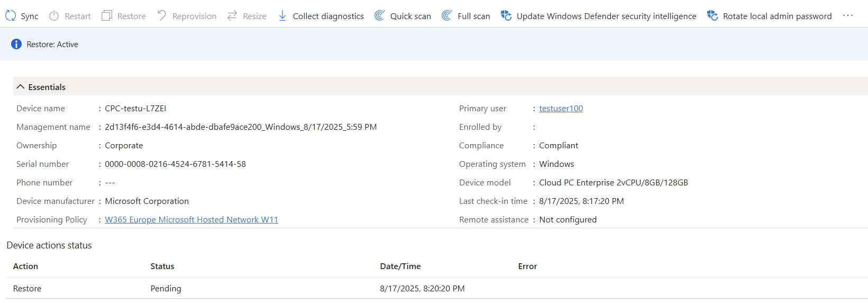Sort by the Status column header
The width and height of the screenshot is (868, 303).
[162, 266]
